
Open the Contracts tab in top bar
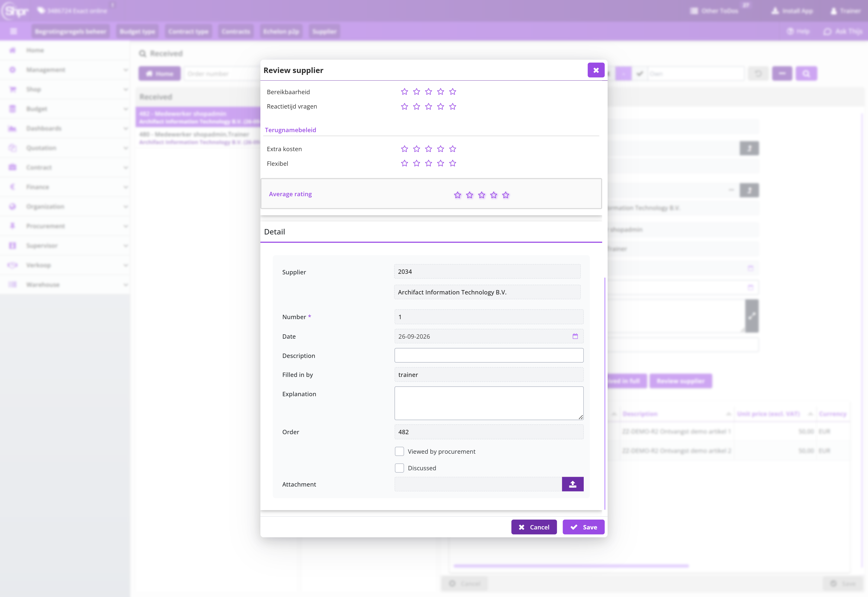pos(235,32)
